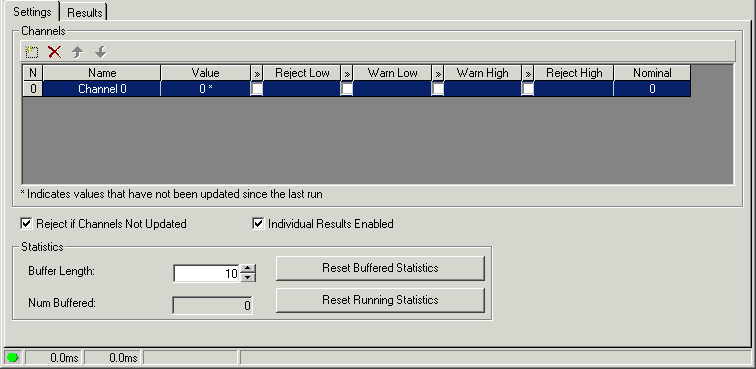Screen dimensions: 756x369
Task: Uncheck Individual Results Enabled
Action: [258, 224]
